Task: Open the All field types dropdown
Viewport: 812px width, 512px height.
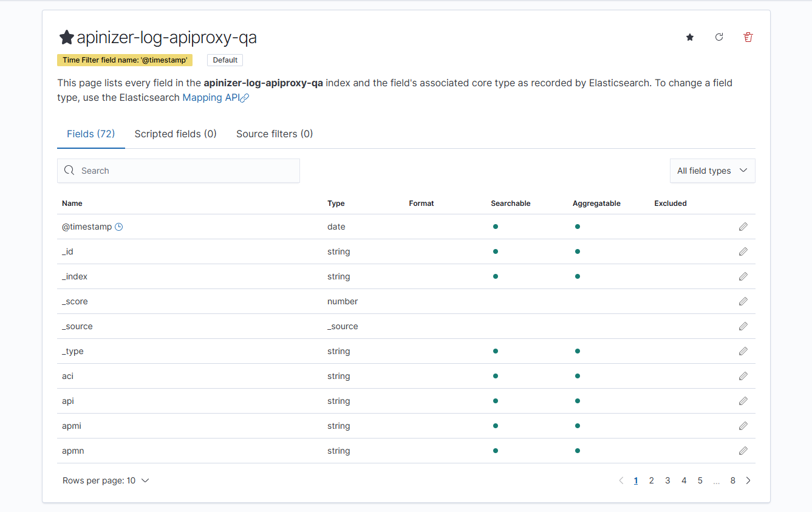Action: pos(712,171)
